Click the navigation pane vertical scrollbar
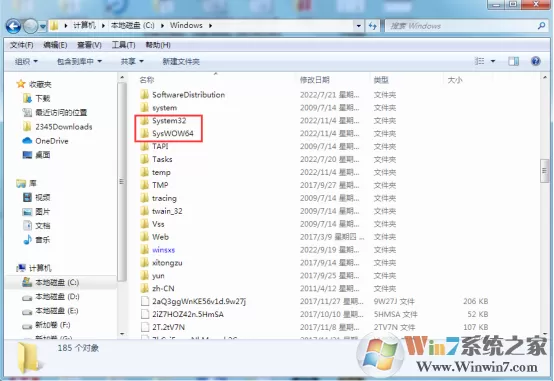 [x=122, y=182]
